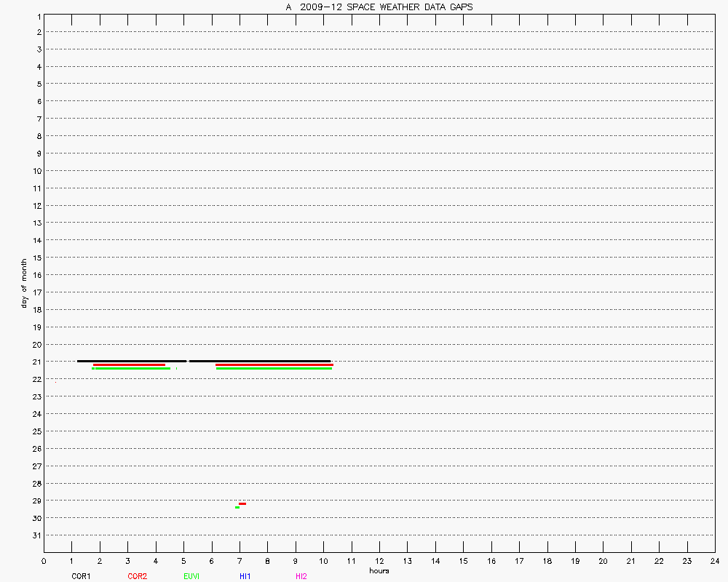
Task: Select the right red COR2 gap bar on day 21
Action: coord(274,364)
